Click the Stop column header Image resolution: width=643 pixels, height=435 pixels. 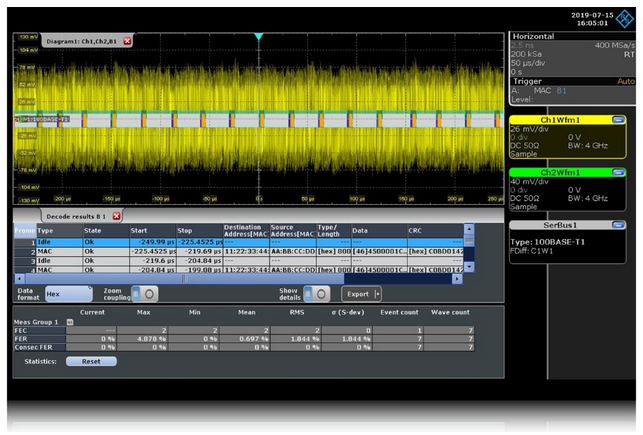pos(200,230)
